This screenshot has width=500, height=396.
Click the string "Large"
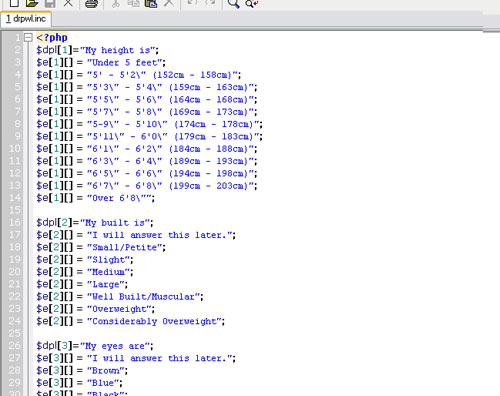(106, 284)
